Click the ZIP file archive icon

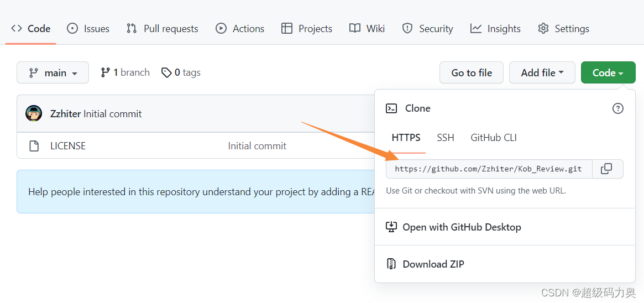tap(391, 264)
